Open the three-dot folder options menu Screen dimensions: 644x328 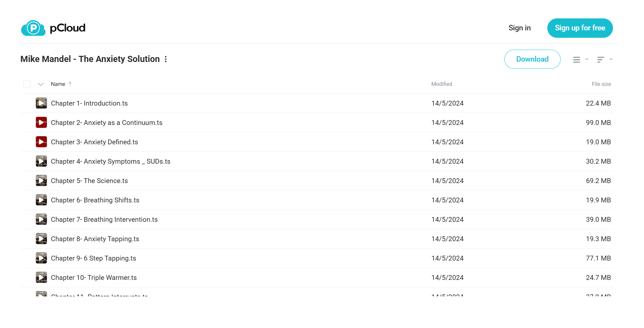[x=166, y=59]
